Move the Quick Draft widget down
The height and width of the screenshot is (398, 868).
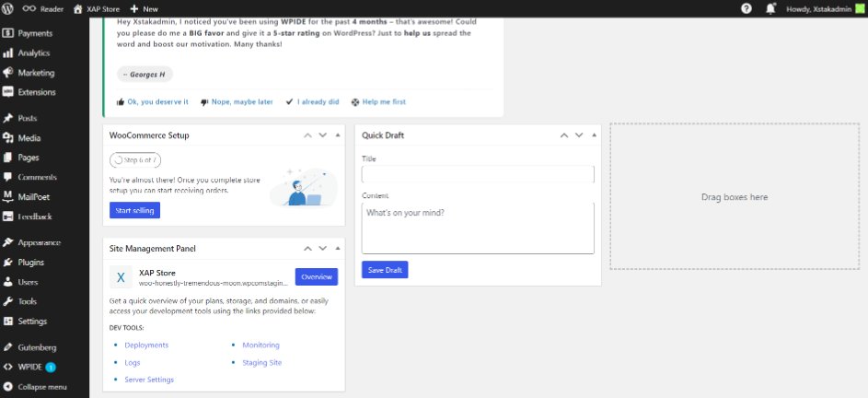point(579,135)
